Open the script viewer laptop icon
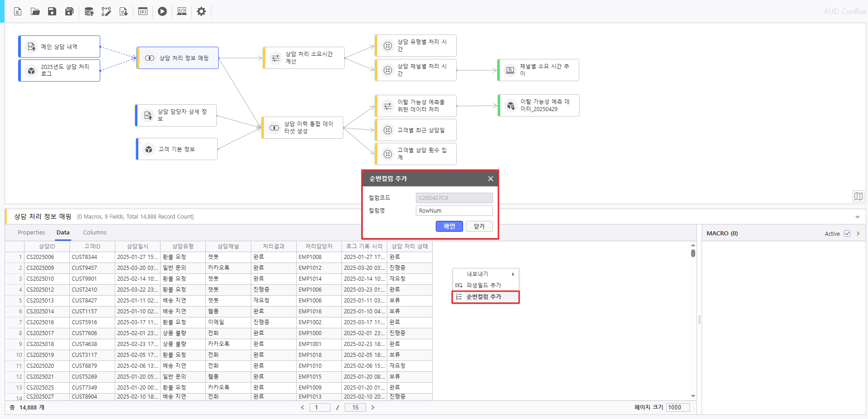 (x=182, y=11)
